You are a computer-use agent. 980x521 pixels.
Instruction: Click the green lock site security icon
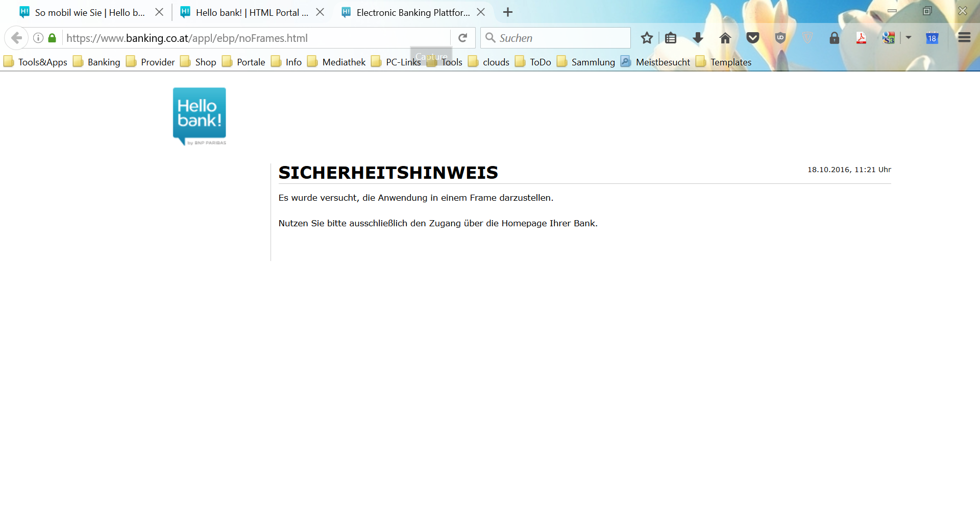[x=52, y=38]
